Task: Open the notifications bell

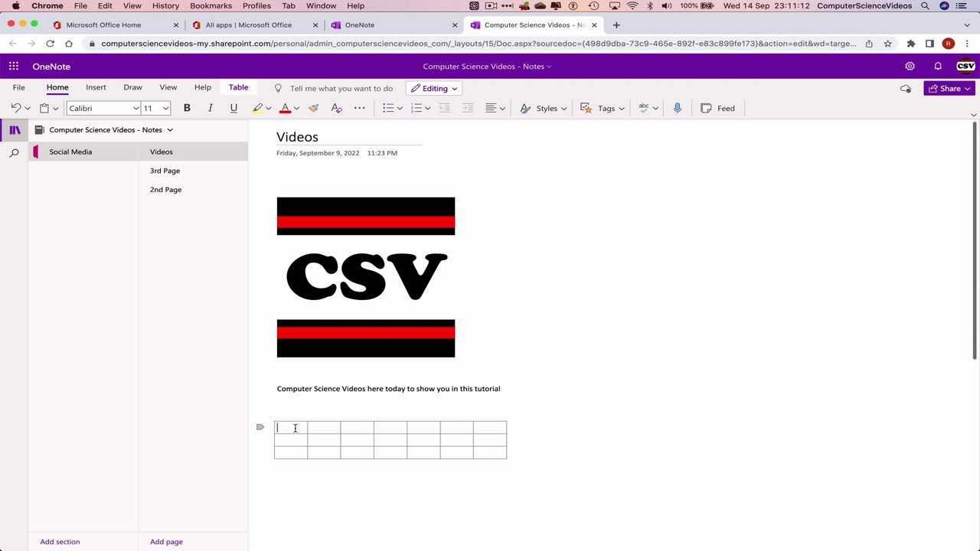Action: (x=938, y=67)
